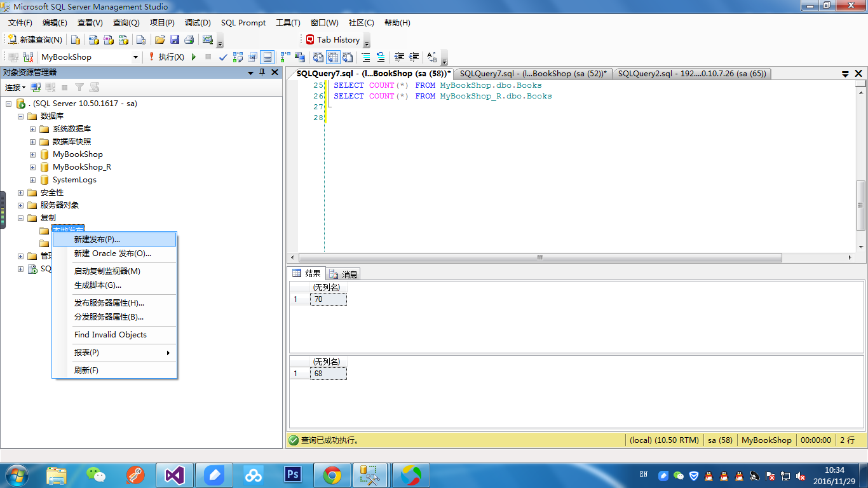Viewport: 868px width, 488px height.
Task: Toggle auto-hide pin on 对象资源管理器 panel
Action: click(262, 72)
